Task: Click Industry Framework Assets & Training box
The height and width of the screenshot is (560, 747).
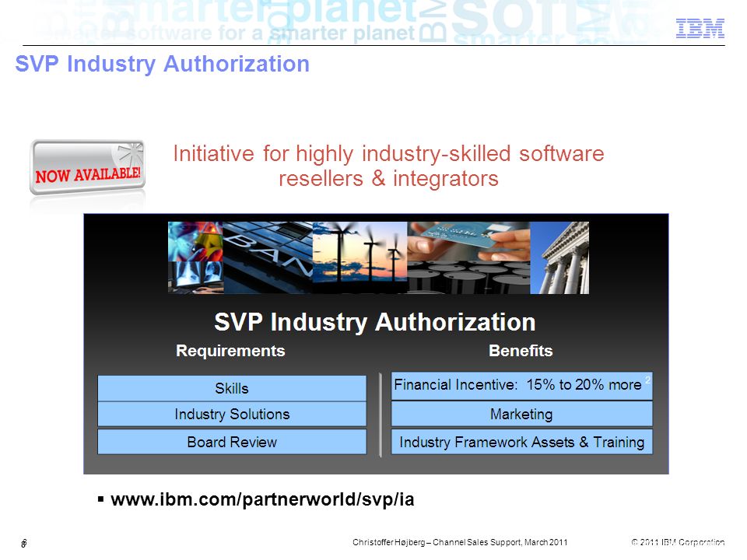Action: (521, 442)
